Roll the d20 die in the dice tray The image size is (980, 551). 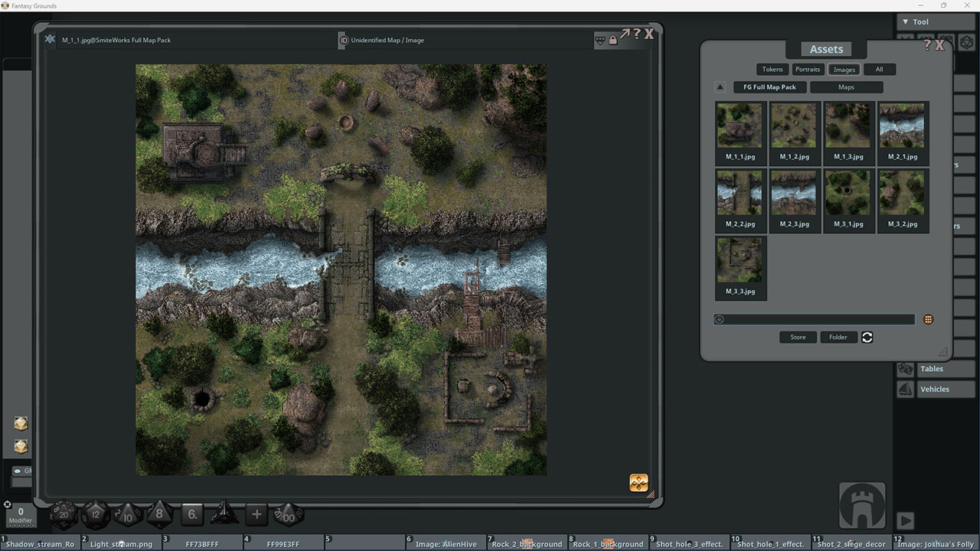(62, 514)
